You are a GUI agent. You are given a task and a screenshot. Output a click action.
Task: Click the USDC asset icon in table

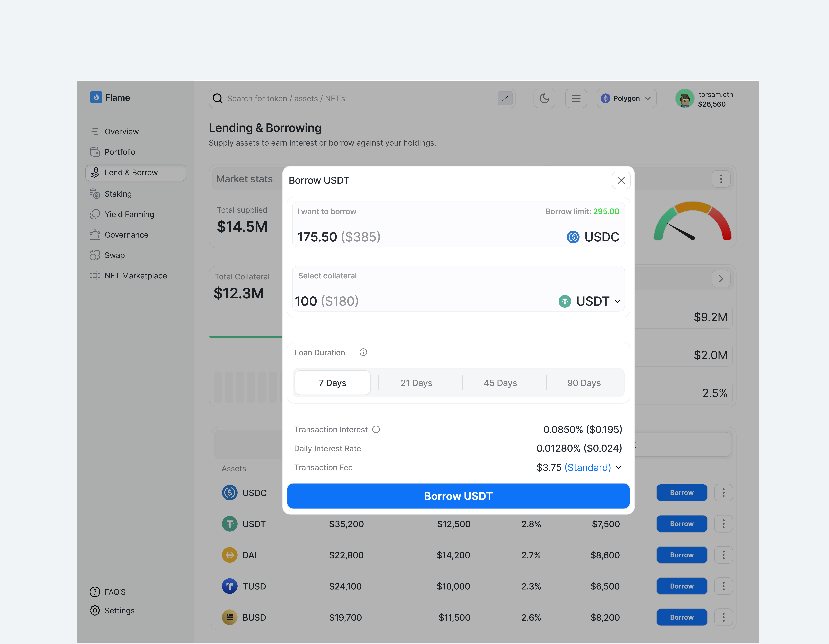(x=230, y=493)
